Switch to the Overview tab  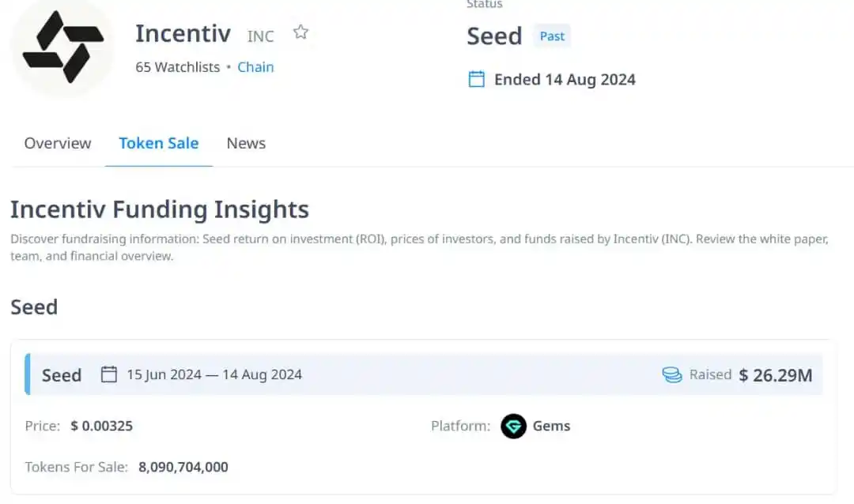point(58,143)
